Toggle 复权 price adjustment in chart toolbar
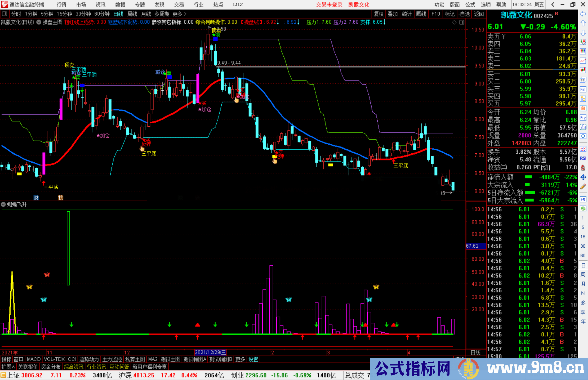Screen dimensions: 588x380 (378, 14)
